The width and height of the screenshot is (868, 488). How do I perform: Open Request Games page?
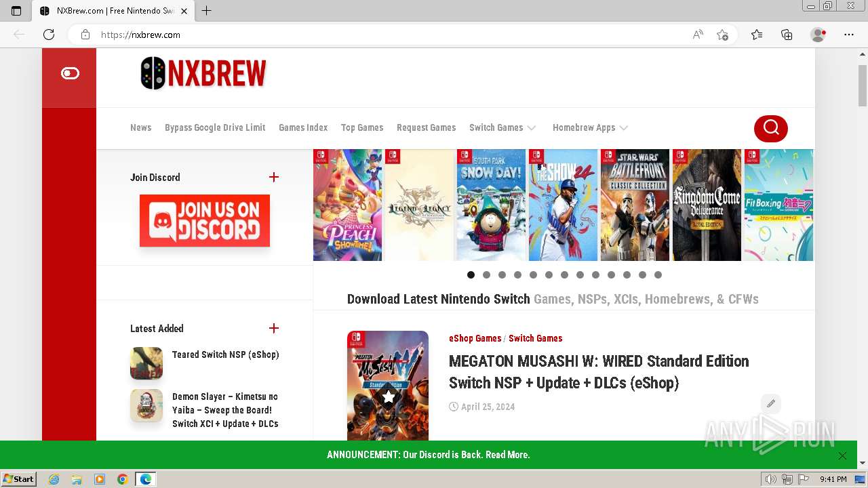tap(426, 127)
